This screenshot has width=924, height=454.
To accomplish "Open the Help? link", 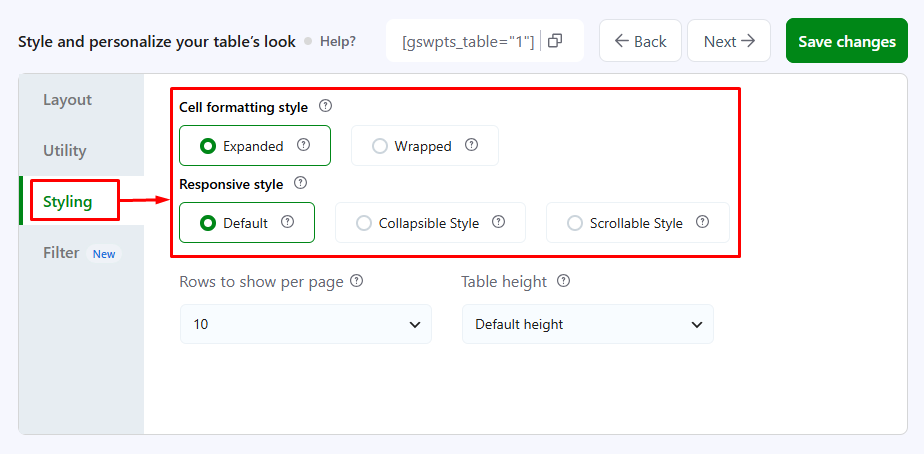I will [338, 42].
